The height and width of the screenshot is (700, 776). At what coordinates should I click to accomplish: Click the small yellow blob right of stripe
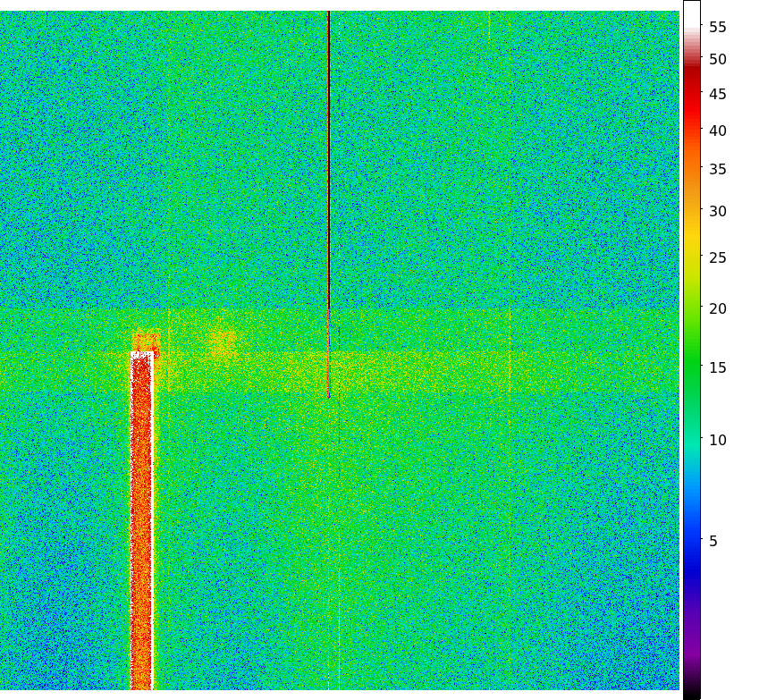tap(222, 341)
